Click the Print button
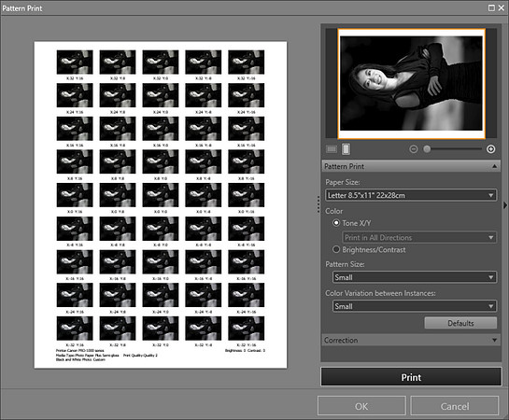509x420 pixels. click(411, 377)
